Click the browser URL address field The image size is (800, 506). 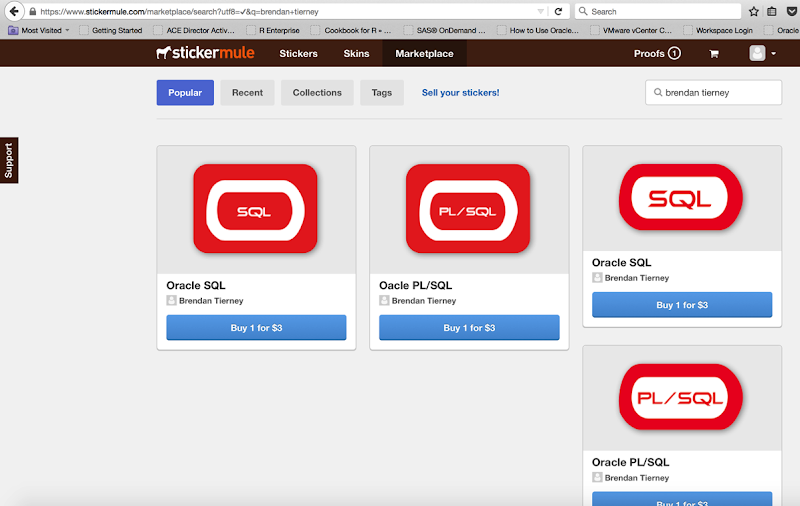(286, 11)
